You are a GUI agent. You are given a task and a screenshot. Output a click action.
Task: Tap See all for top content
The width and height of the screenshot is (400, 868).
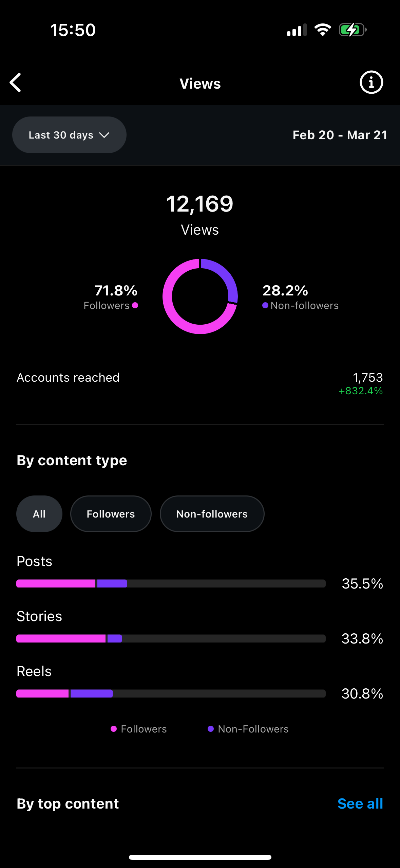coord(360,804)
